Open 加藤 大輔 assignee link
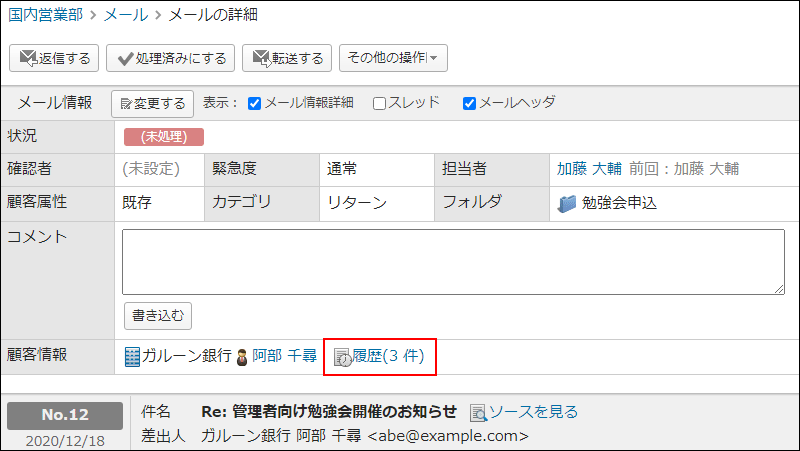This screenshot has width=800, height=451. pyautogui.click(x=589, y=169)
